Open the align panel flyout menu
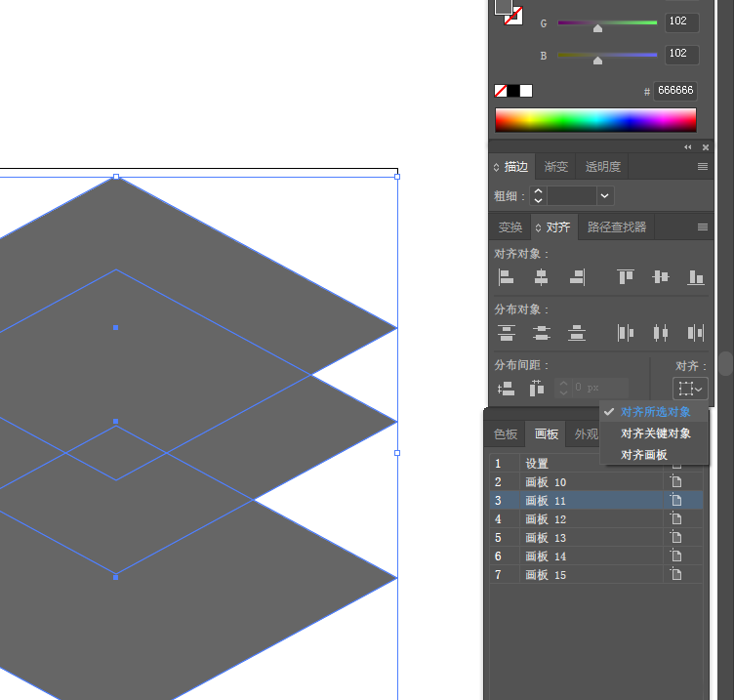 pyautogui.click(x=702, y=227)
